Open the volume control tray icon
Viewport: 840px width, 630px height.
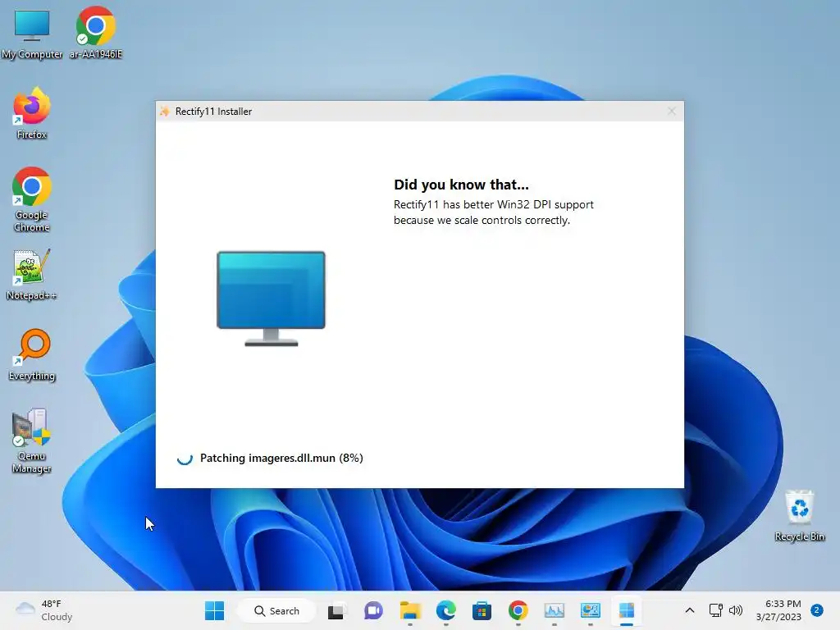[x=736, y=610]
